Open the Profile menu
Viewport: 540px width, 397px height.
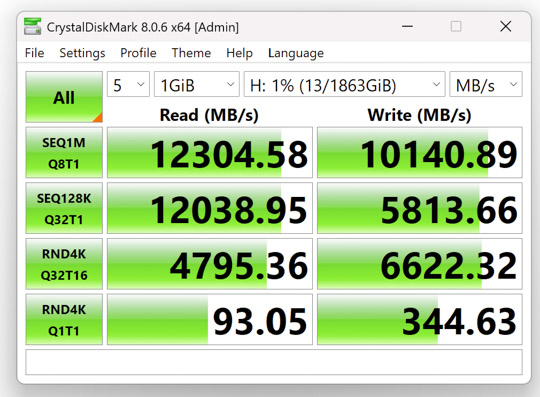click(x=138, y=53)
